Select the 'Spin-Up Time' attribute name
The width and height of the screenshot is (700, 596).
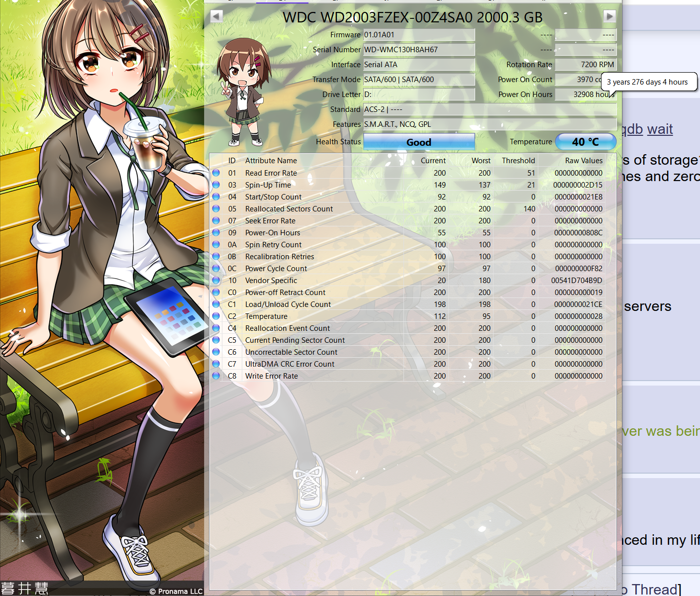(268, 185)
